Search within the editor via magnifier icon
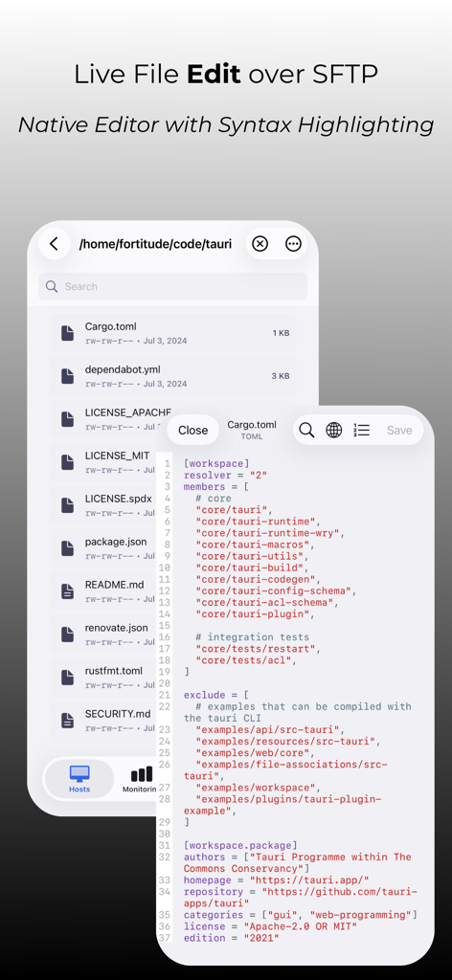 pos(306,430)
